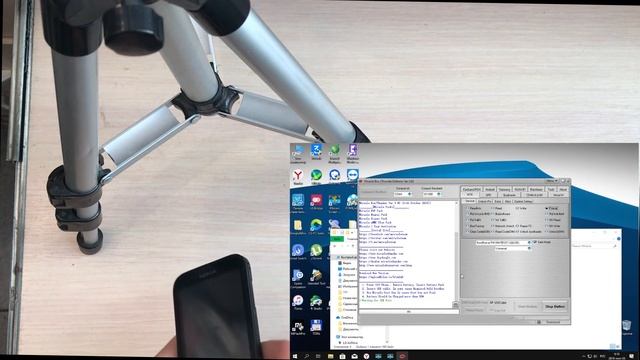Switch to the About tab in Miracle Box
This screenshot has height=360, width=640.
pos(563,189)
